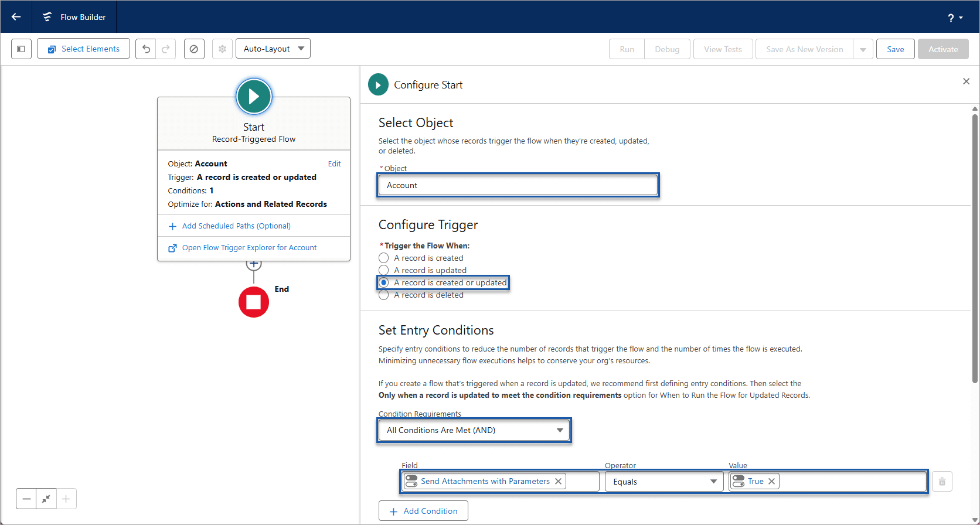Toggle the toolbox sidebar panel icon
Viewport: 980px width, 525px height.
[21, 49]
